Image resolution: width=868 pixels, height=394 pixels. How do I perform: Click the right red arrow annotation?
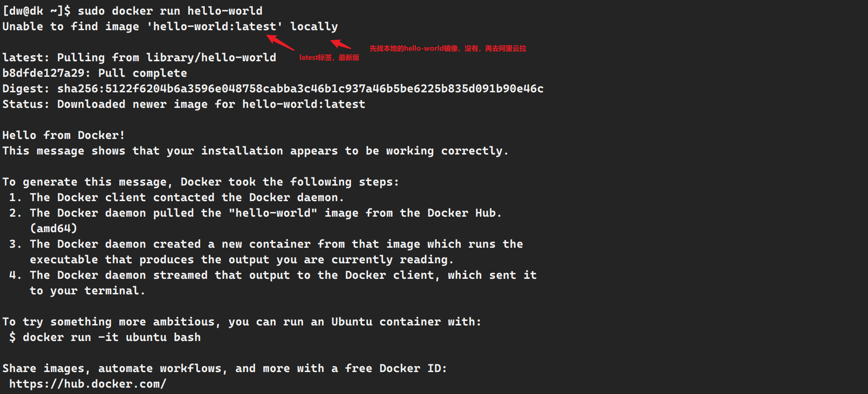[x=341, y=44]
